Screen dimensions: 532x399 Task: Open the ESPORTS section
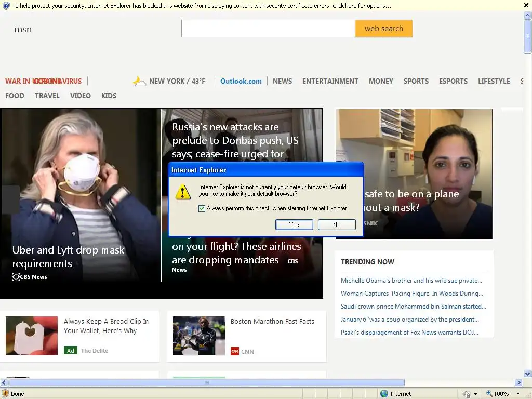(x=453, y=81)
